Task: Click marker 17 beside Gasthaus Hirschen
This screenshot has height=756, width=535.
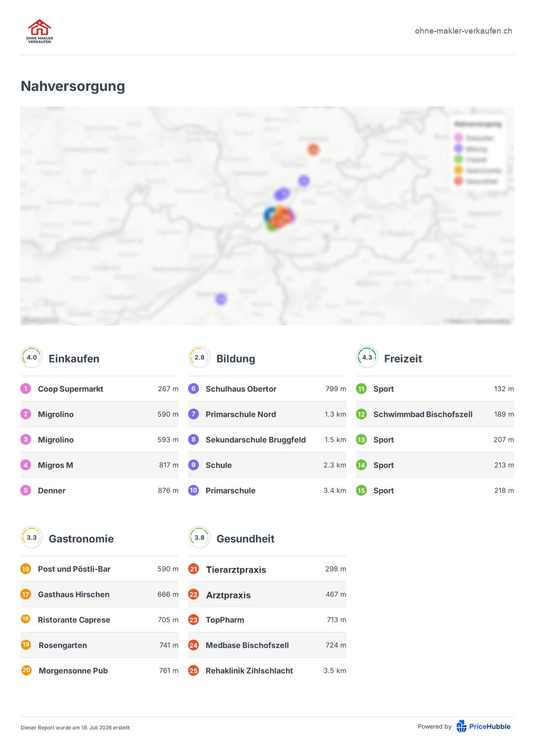Action: 26,594
